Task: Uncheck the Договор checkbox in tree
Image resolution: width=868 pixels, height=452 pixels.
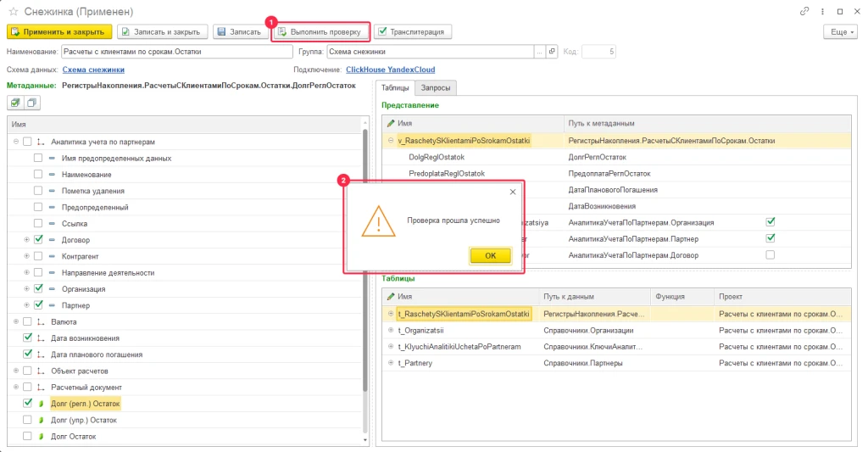Action: click(x=38, y=240)
